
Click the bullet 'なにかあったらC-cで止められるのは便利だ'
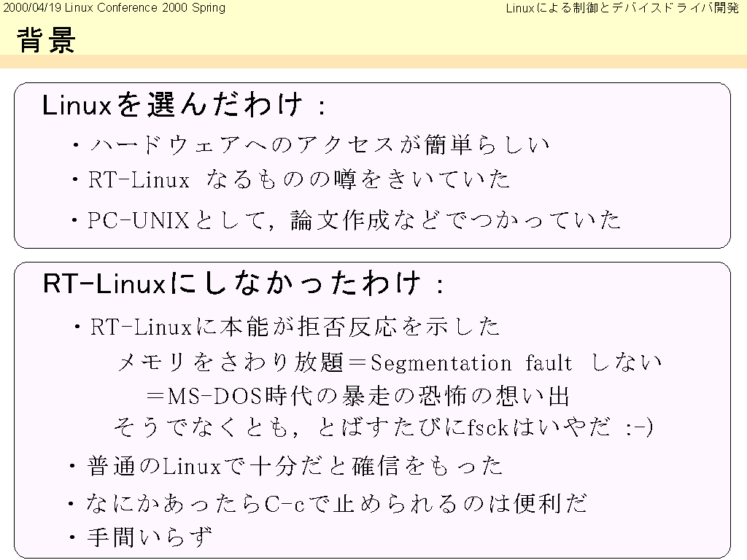(x=328, y=503)
